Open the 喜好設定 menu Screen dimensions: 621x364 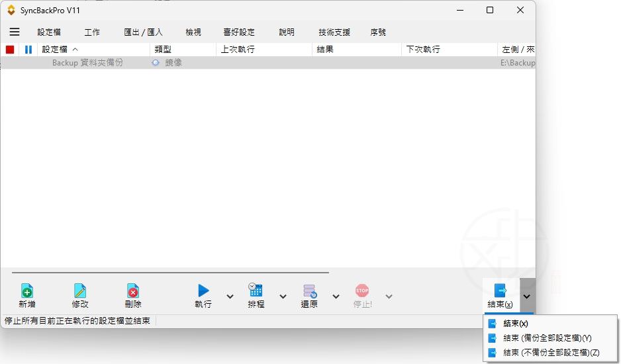pyautogui.click(x=239, y=32)
